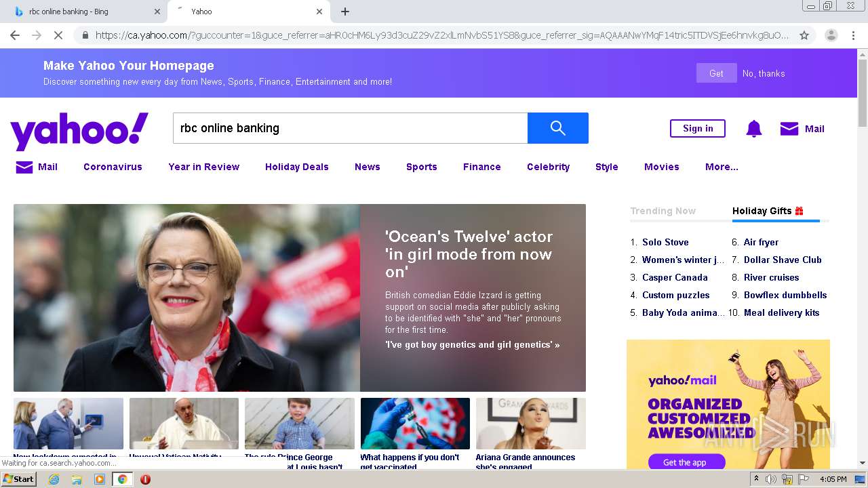Open the Bowflex dumbbells trend

click(x=785, y=295)
